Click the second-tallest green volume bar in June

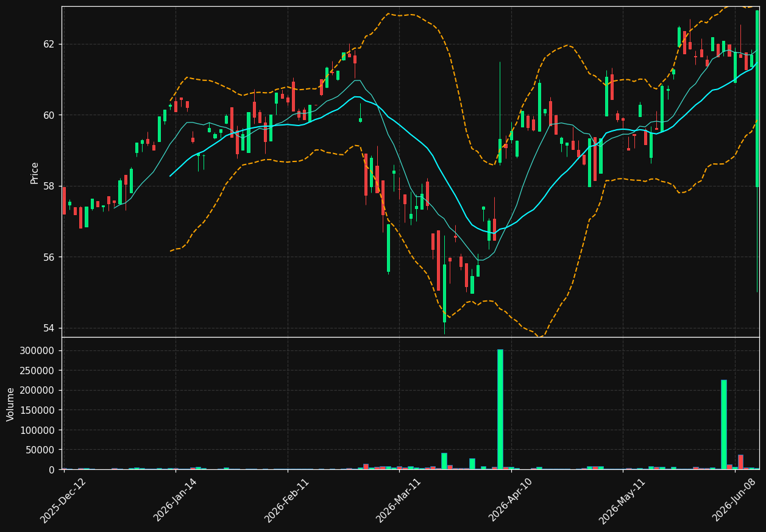tap(723, 425)
